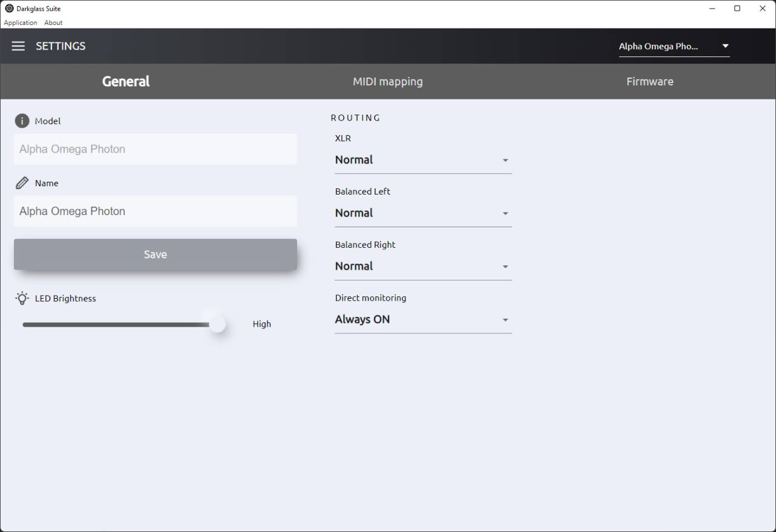
Task: Click the SETTINGS page title
Action: tap(61, 46)
